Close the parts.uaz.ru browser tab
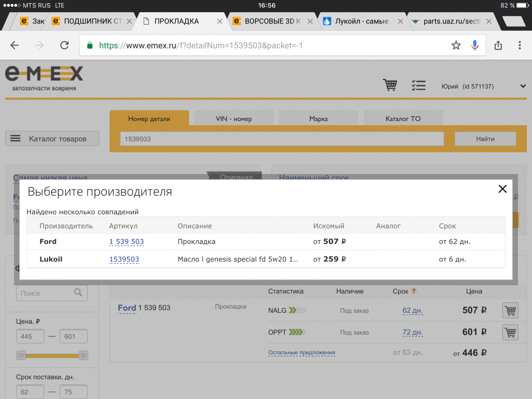 (489, 21)
